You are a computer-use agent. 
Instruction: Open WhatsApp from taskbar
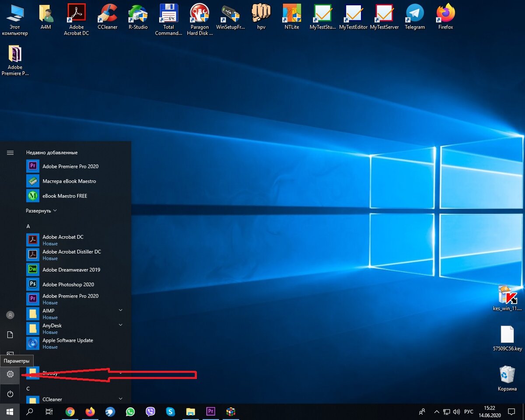(130, 412)
